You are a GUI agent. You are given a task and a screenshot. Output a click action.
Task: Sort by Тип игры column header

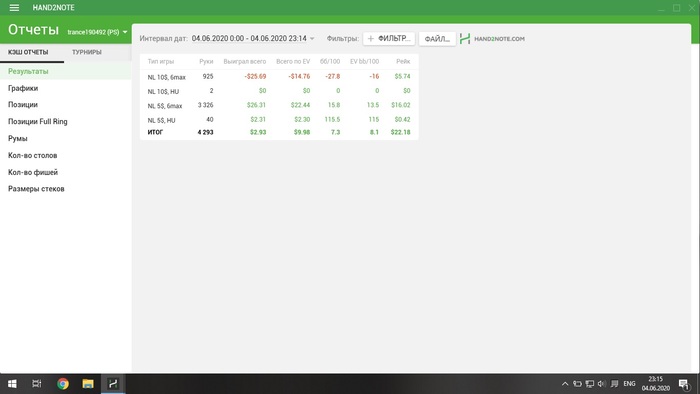[x=161, y=62]
